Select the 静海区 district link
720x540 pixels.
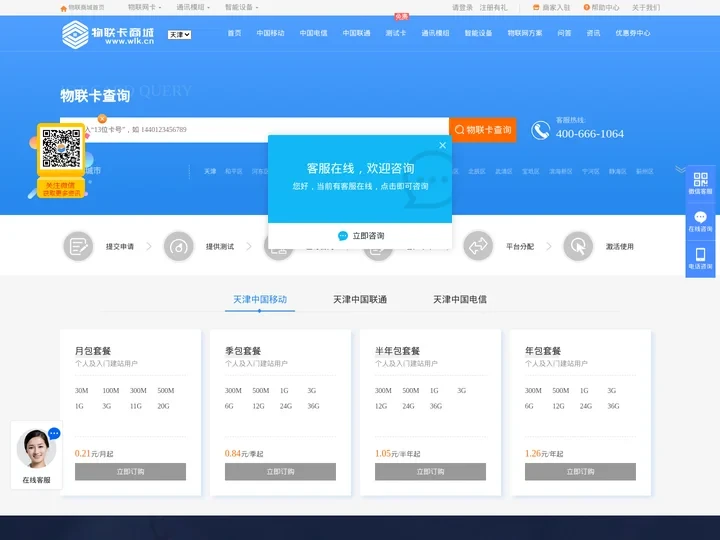coord(618,172)
